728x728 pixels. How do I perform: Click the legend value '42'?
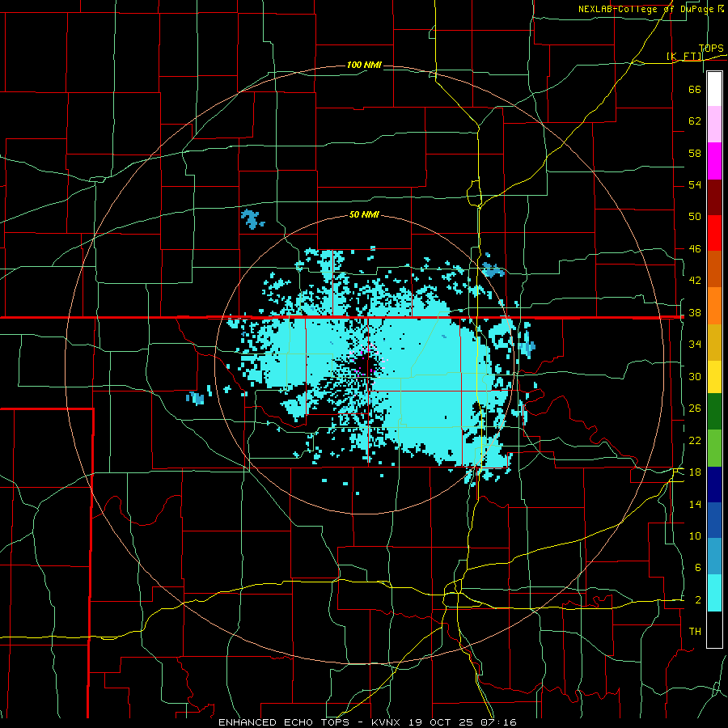click(x=695, y=280)
